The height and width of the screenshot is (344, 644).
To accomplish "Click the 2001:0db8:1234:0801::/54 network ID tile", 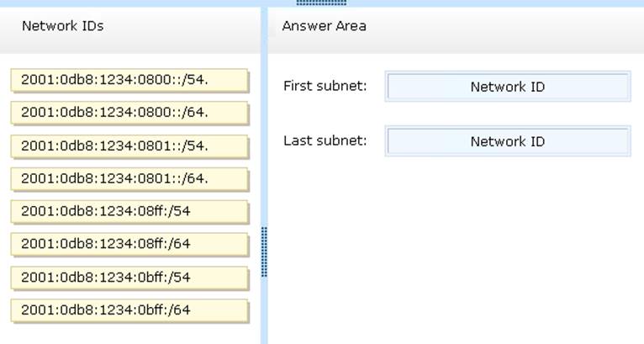I will [129, 146].
